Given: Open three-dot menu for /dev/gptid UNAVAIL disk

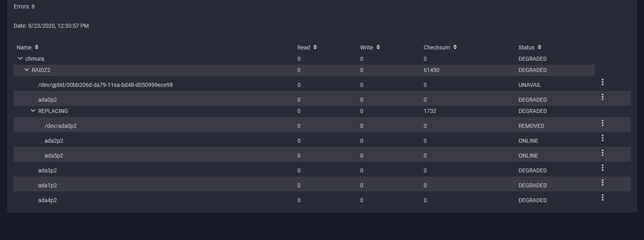Looking at the screenshot, I should point(602,82).
